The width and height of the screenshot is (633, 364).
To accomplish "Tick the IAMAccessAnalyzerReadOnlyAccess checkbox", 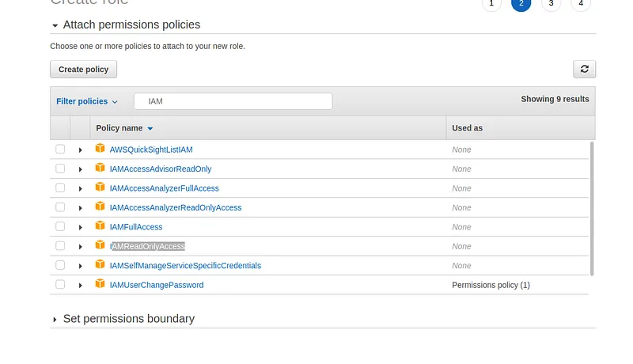I will 60,207.
